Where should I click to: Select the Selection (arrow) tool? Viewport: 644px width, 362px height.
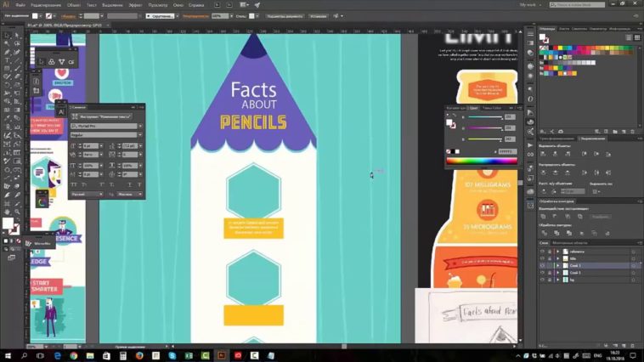click(x=6, y=34)
